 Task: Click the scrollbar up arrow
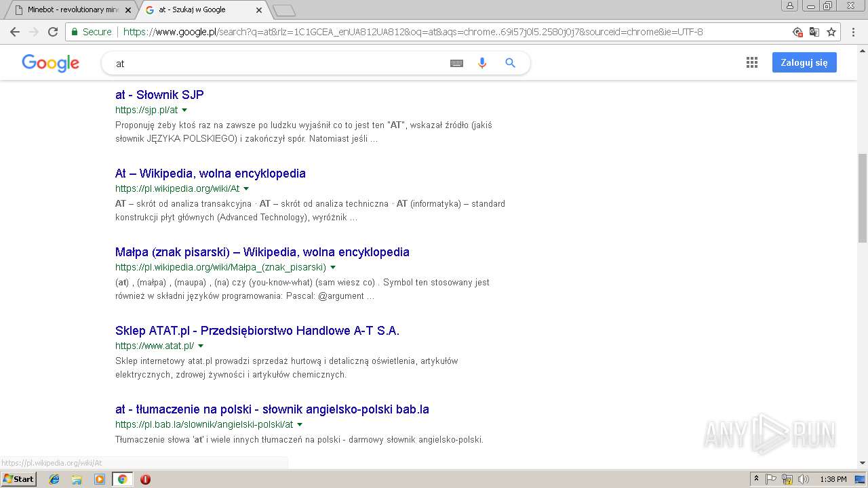point(863,50)
